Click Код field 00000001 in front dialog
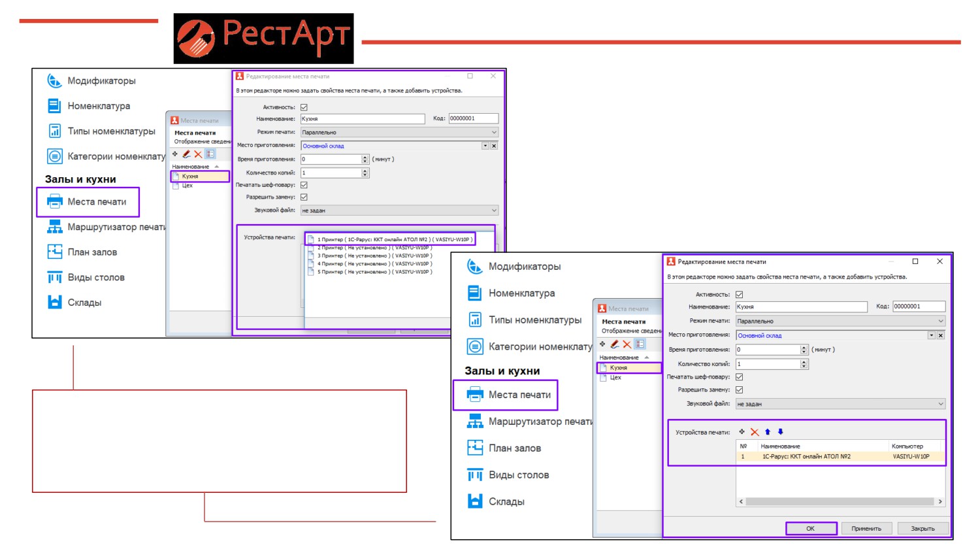980x551 pixels. pyautogui.click(x=919, y=307)
